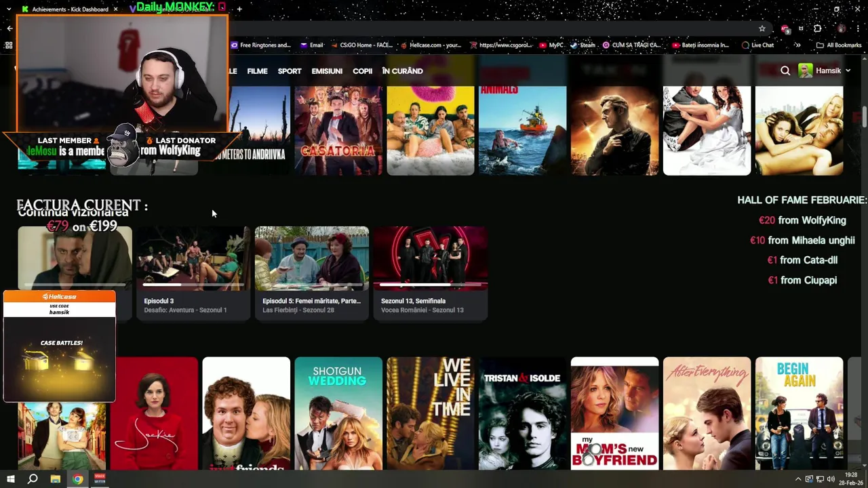Open the All Bookmarks folder
This screenshot has height=488, width=868.
coord(839,45)
